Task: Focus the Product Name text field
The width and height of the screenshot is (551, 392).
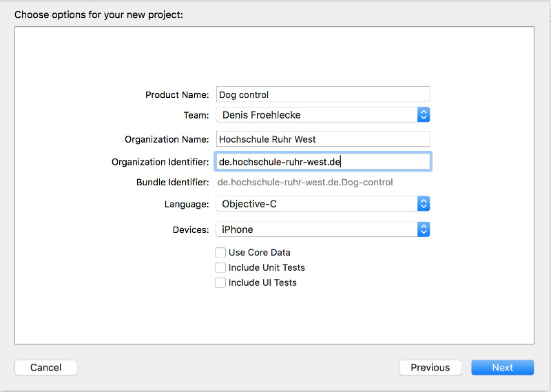Action: [x=322, y=94]
